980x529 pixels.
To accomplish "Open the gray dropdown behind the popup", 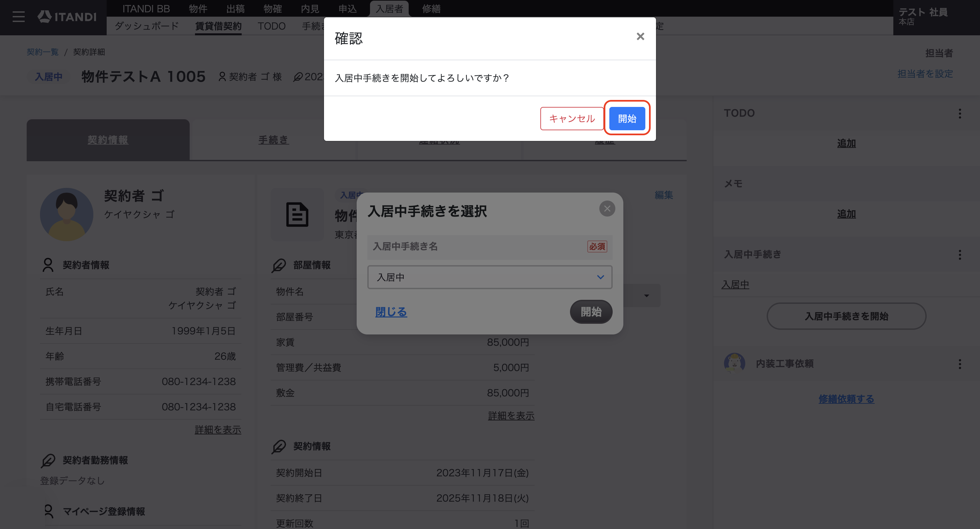I will coord(642,295).
